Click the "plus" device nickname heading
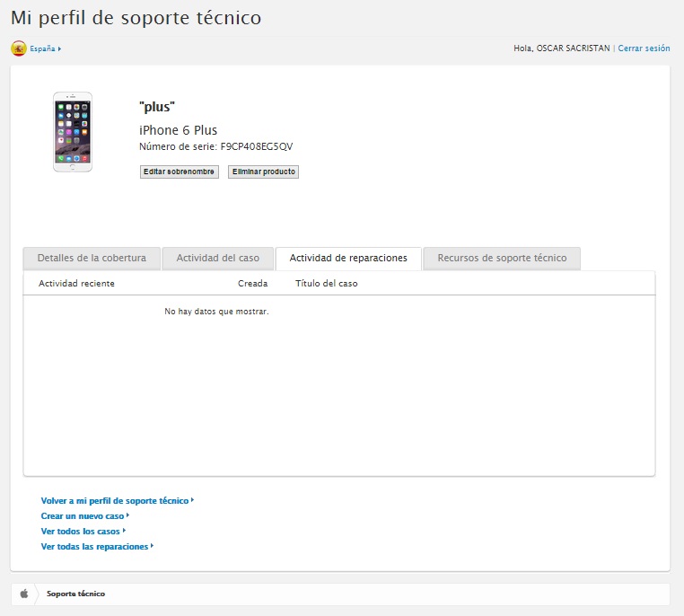 (157, 107)
